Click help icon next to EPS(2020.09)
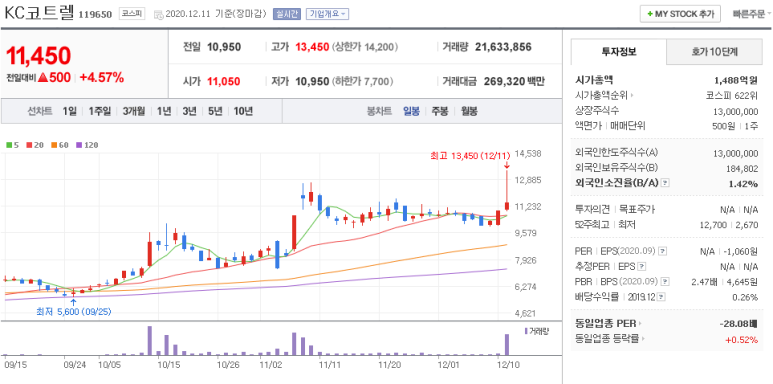This screenshot has height=384, width=773. [x=663, y=251]
